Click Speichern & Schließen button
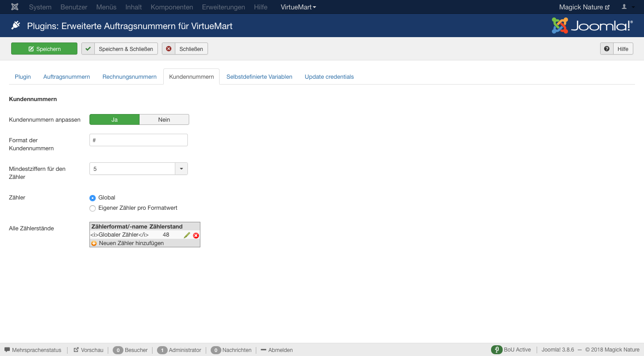 (x=119, y=49)
